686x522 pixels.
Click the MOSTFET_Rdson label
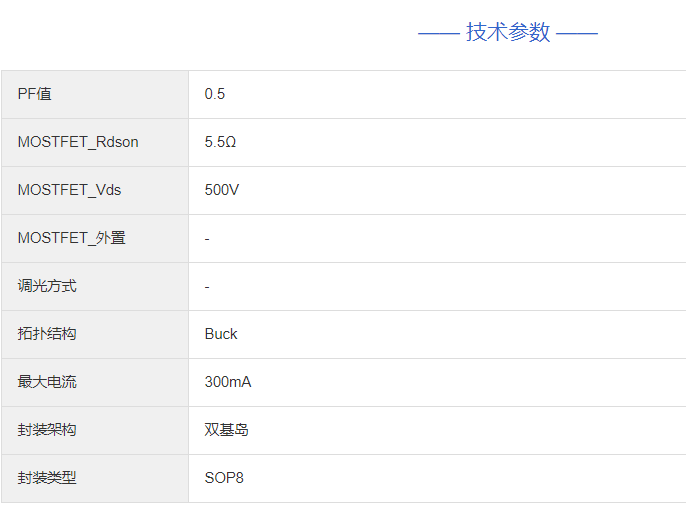point(78,142)
